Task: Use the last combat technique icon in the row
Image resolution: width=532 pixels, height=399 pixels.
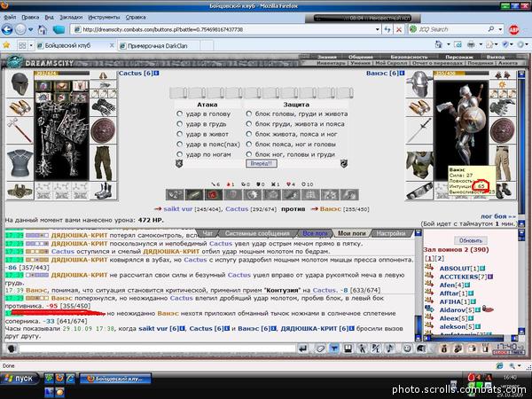Action: click(349, 195)
